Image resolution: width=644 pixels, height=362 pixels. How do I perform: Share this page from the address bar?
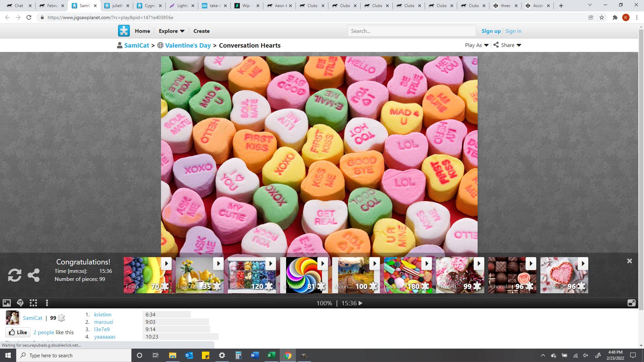[x=591, y=17]
